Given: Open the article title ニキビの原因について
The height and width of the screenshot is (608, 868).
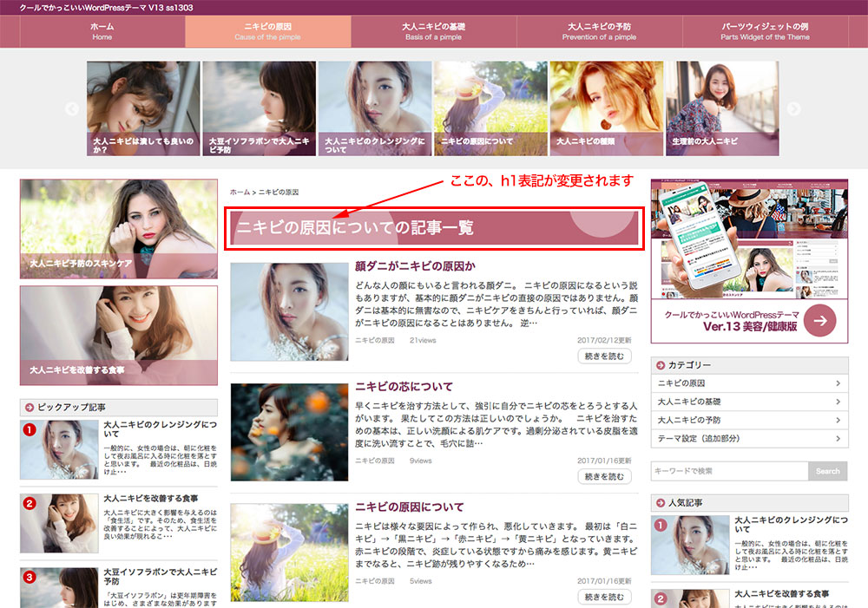Looking at the screenshot, I should (410, 507).
